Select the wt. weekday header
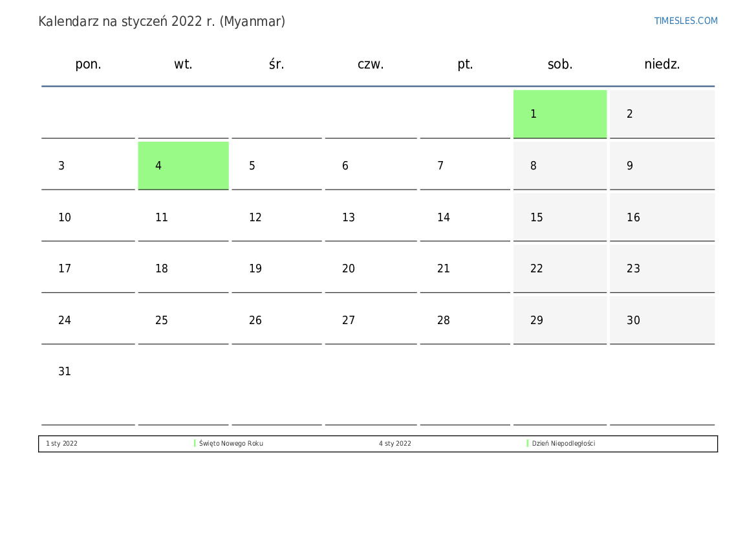This screenshot has width=756, height=535. (183, 64)
